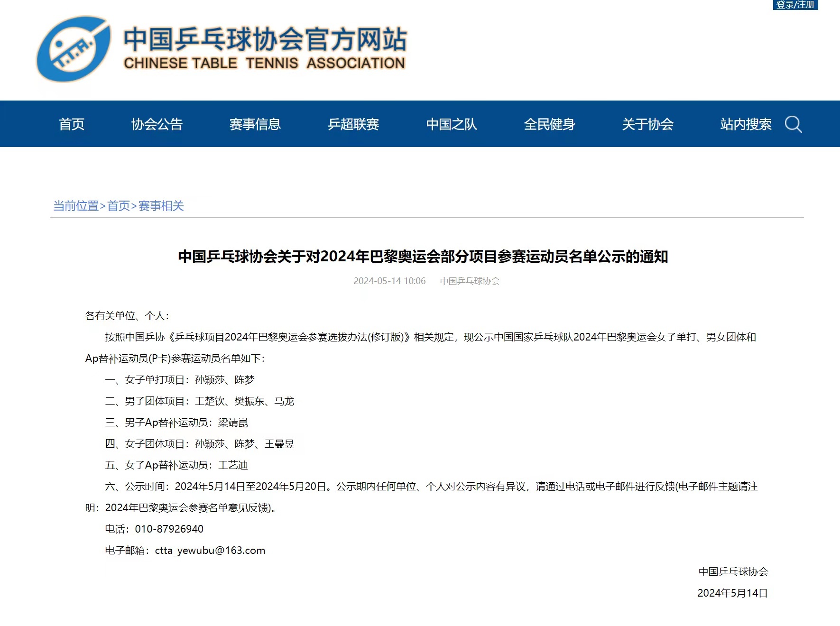Follow the 赛事相关 breadcrumb link
Image resolution: width=840 pixels, height=626 pixels.
click(x=161, y=206)
